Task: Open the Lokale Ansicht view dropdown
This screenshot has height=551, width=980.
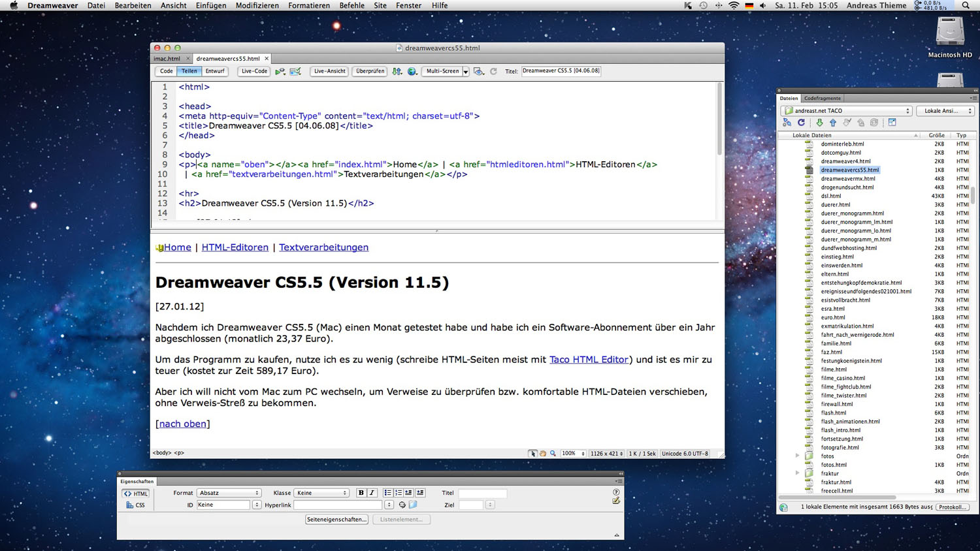Action: tap(945, 111)
